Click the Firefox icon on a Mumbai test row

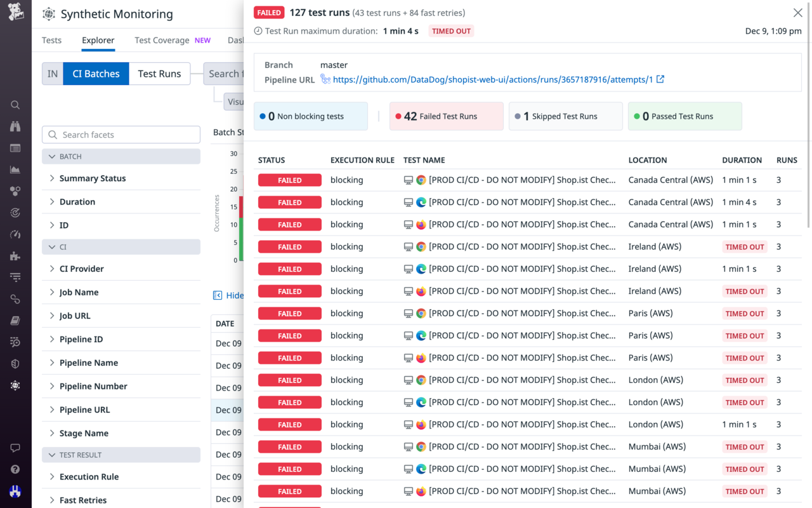click(421, 491)
